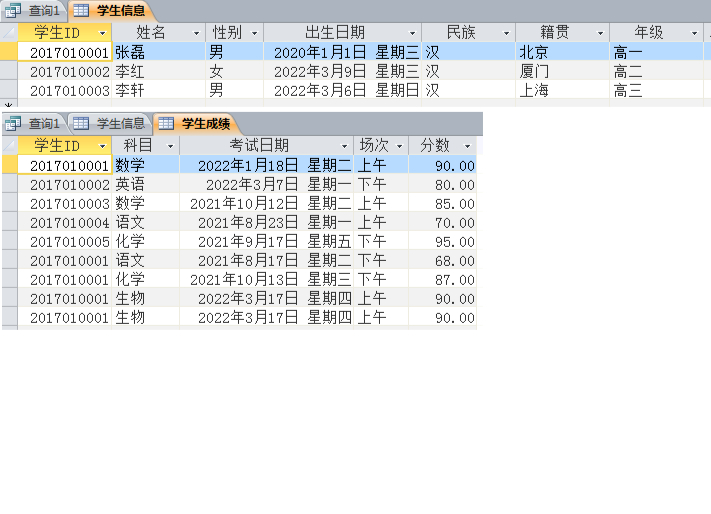Open 科目 column filter dropdown
711x514 pixels.
[x=170, y=146]
